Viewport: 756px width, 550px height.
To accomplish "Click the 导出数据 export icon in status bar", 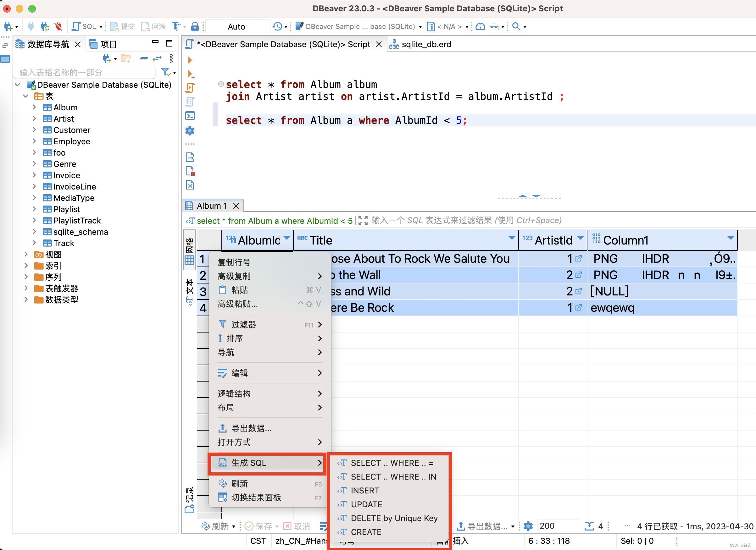I will coord(461,526).
